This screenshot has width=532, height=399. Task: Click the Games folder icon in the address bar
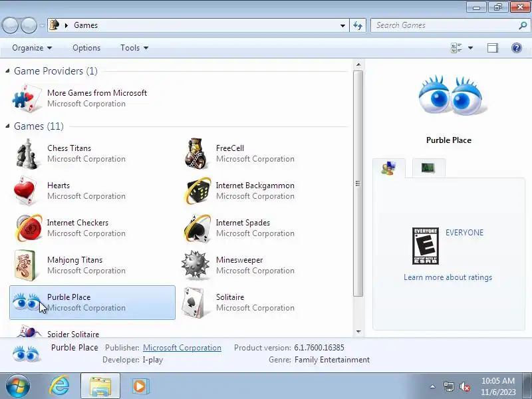[x=55, y=25]
